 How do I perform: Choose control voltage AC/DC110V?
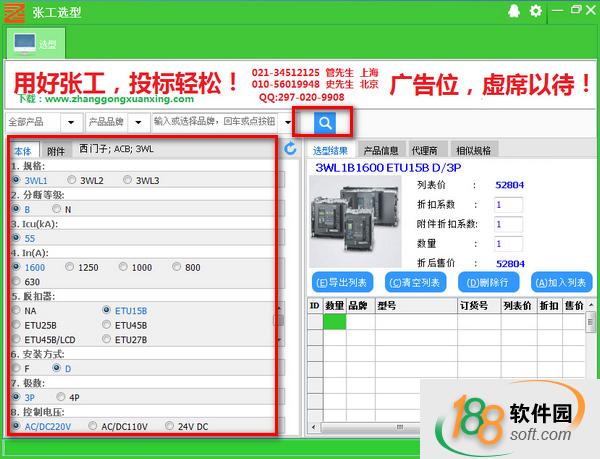click(x=92, y=425)
